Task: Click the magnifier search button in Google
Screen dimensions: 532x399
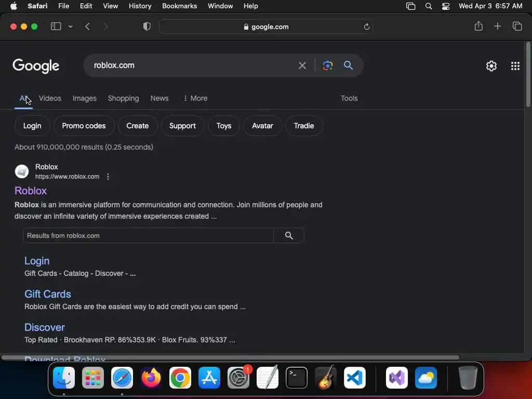Action: click(x=348, y=65)
